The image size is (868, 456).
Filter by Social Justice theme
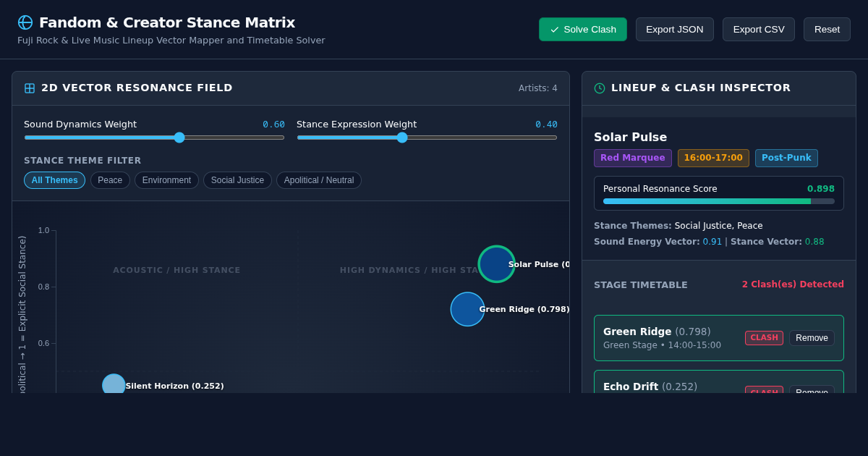click(237, 180)
